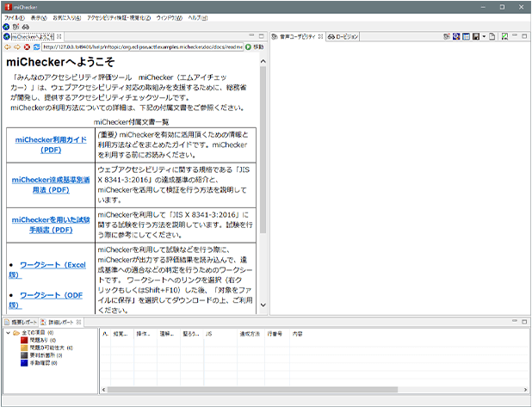Go back with the browser back arrow
532x413 pixels.
coord(7,47)
